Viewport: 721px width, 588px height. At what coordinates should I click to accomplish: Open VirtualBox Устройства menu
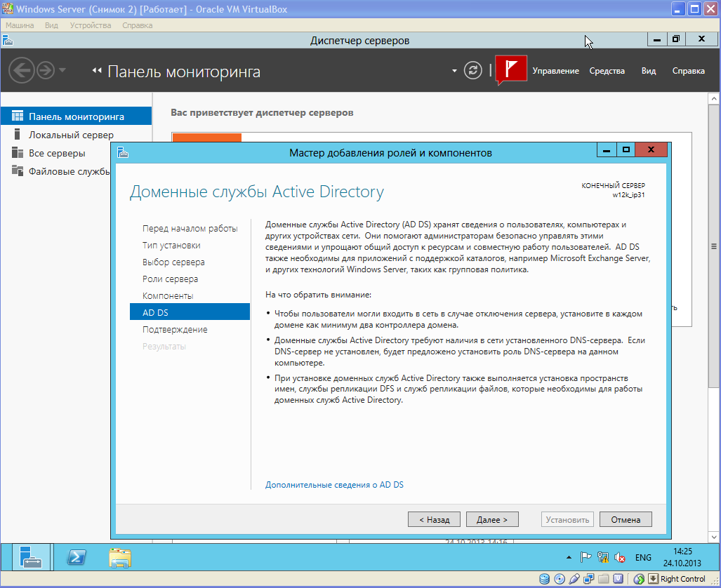pyautogui.click(x=91, y=25)
